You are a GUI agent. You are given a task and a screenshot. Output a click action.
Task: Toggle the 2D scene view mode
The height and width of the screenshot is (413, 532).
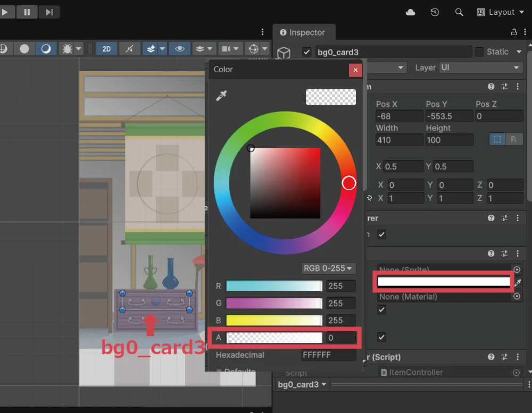coord(106,49)
